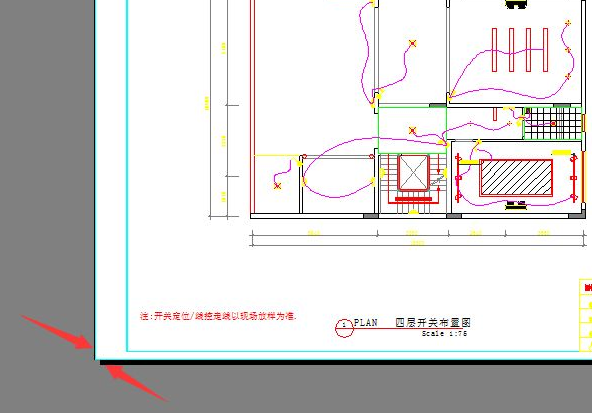Select the numbered circle beside PLAN

(x=344, y=328)
